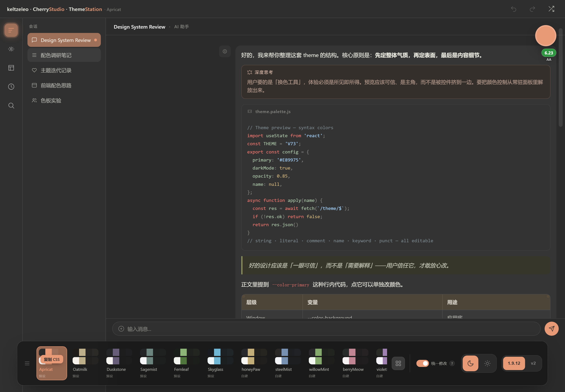Click the shuffle random theme icon
565x392 pixels.
coord(551,9)
